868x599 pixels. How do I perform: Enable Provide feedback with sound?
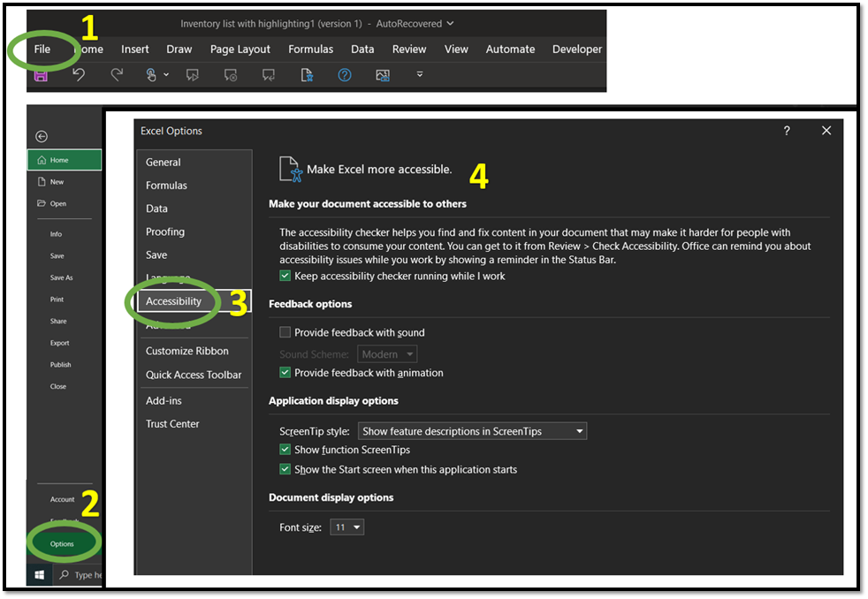pos(285,333)
